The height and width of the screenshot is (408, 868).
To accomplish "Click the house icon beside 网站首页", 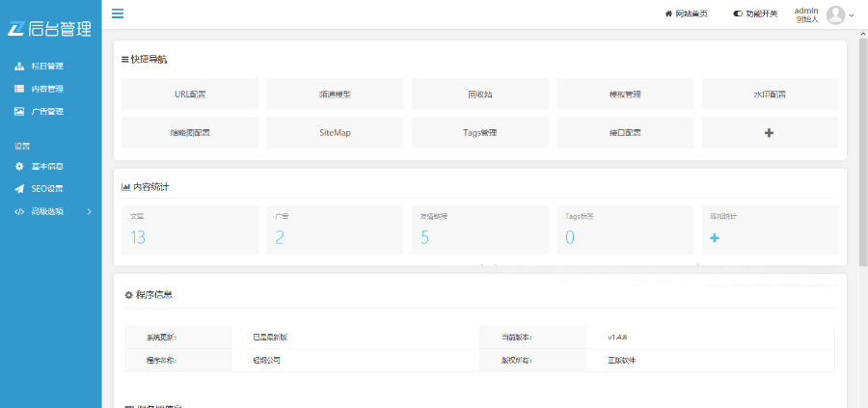I will [x=668, y=14].
